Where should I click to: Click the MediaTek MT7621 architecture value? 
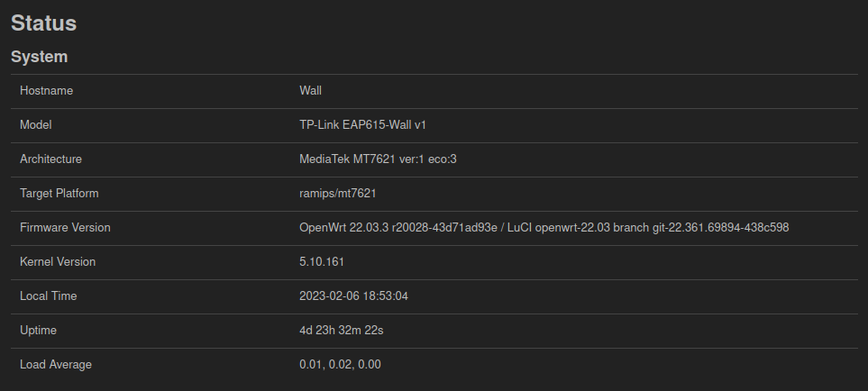pos(378,159)
